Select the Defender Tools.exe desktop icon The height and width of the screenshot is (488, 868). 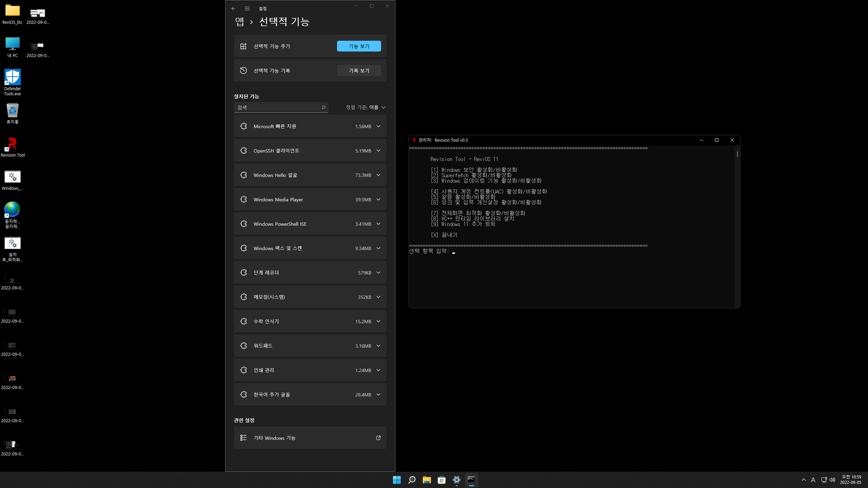[x=13, y=82]
